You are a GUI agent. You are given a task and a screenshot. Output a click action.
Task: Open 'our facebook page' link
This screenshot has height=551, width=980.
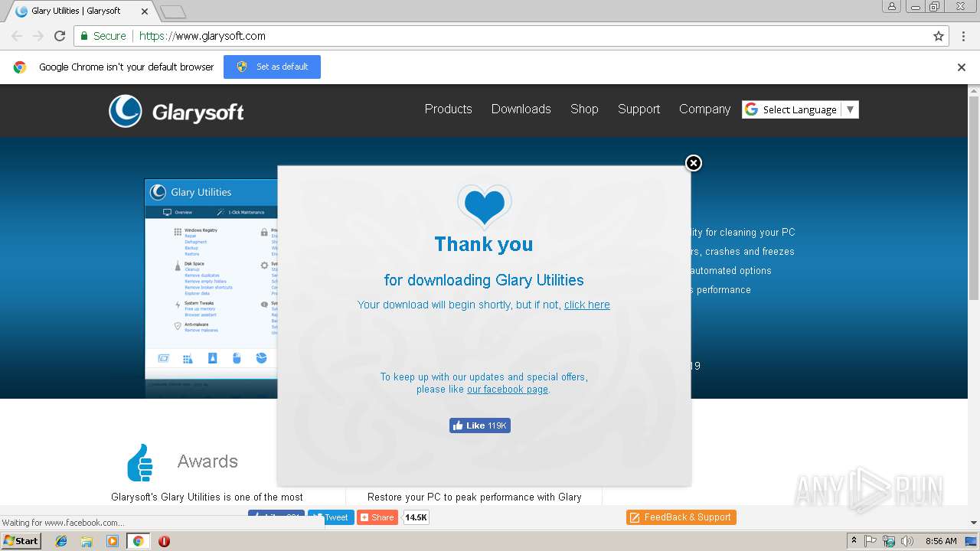coord(508,389)
